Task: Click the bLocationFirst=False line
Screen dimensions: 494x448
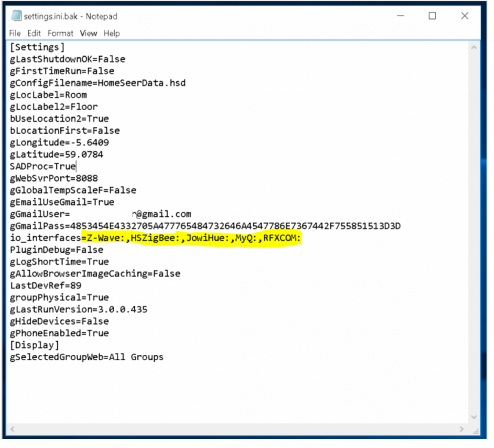Action: coord(65,131)
